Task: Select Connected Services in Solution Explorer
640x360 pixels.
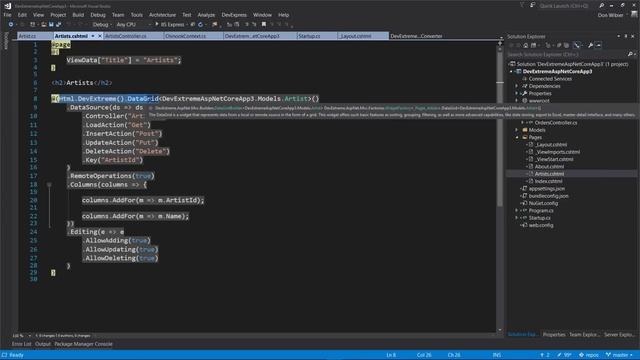Action: coord(550,79)
